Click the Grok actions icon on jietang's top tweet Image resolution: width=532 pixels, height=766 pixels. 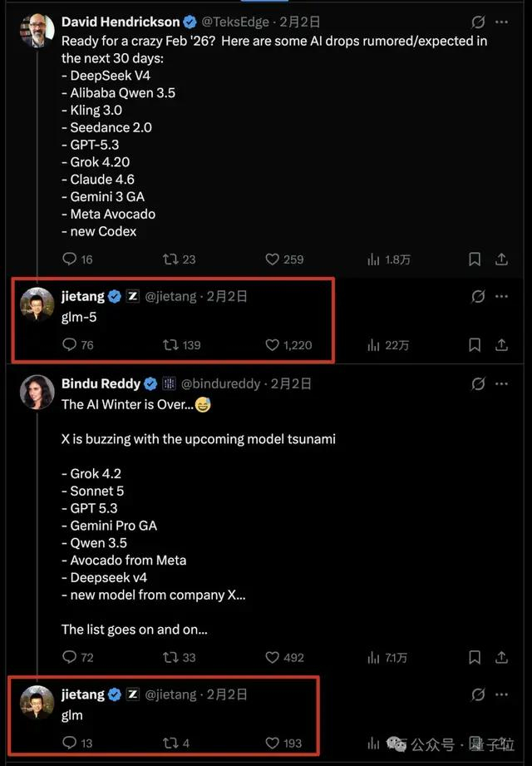click(478, 295)
